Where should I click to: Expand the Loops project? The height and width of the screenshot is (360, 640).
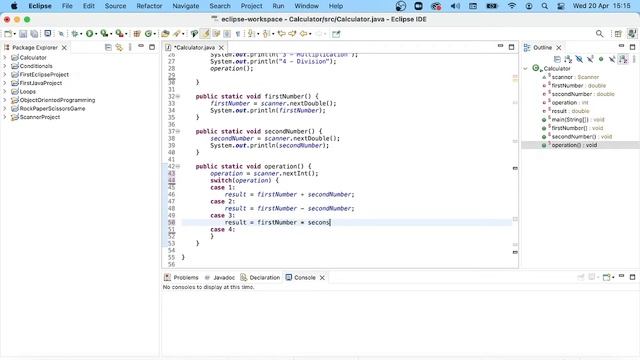(x=5, y=91)
